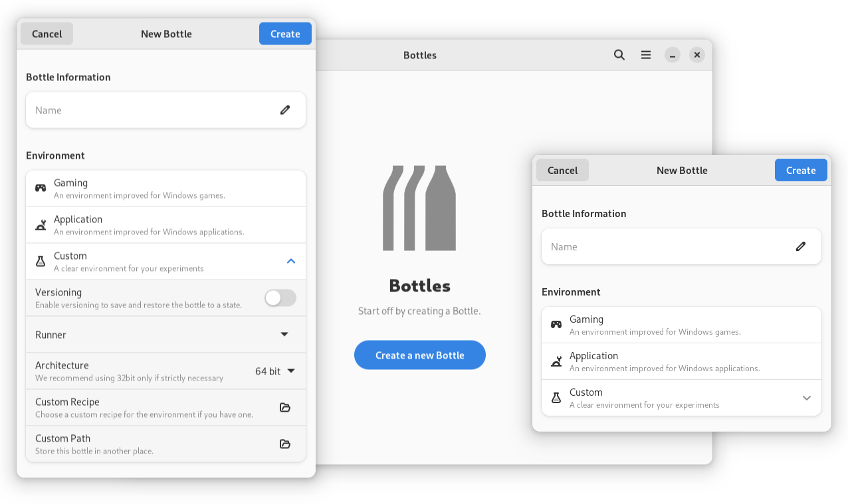The image size is (848, 504).
Task: Expand the Custom environment in right dialog
Action: (x=806, y=398)
